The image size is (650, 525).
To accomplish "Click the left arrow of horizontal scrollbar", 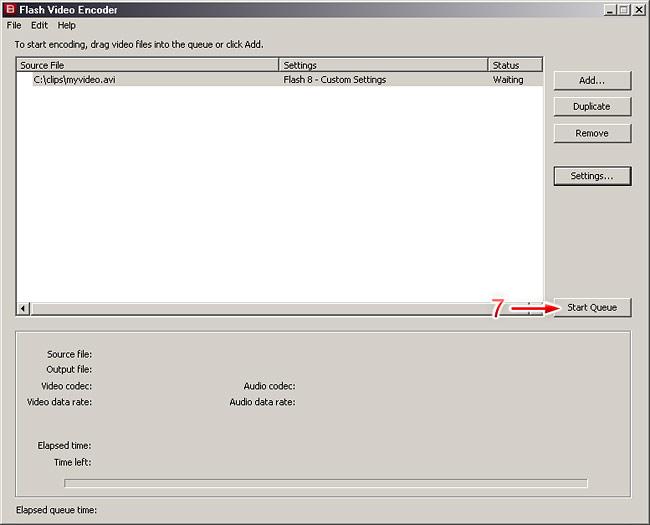I will click(23, 309).
